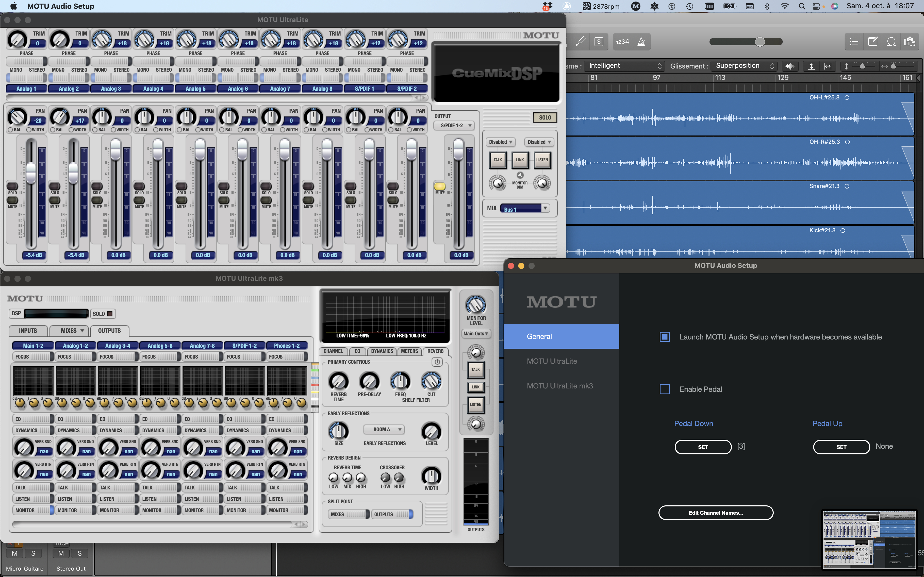Click the metronome icon in Logic toolbar
The height and width of the screenshot is (577, 924).
tap(641, 41)
